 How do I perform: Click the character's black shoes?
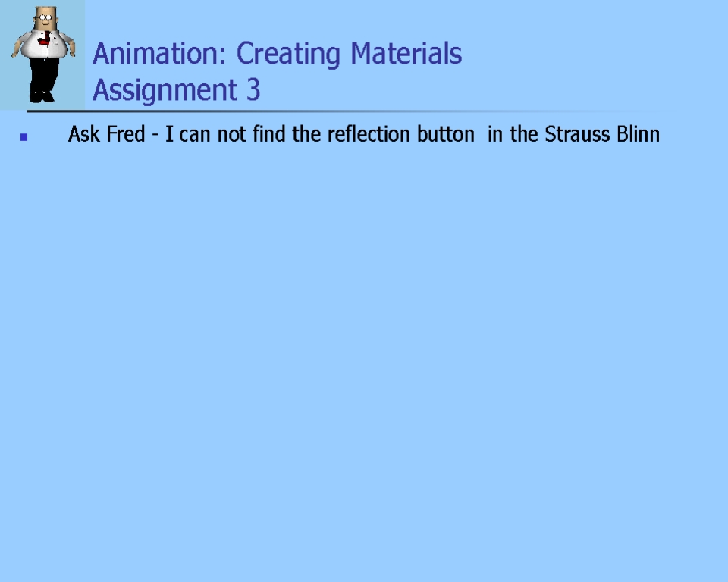[42, 96]
